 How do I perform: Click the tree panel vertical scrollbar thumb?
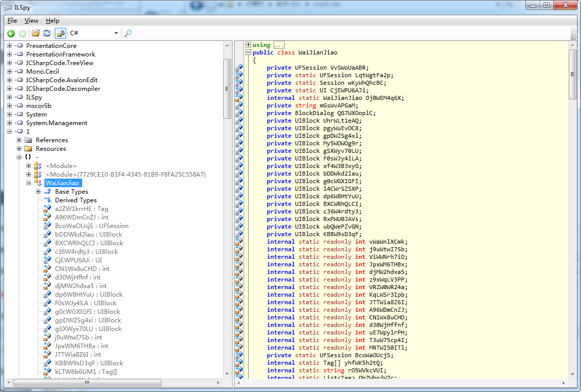[227, 89]
